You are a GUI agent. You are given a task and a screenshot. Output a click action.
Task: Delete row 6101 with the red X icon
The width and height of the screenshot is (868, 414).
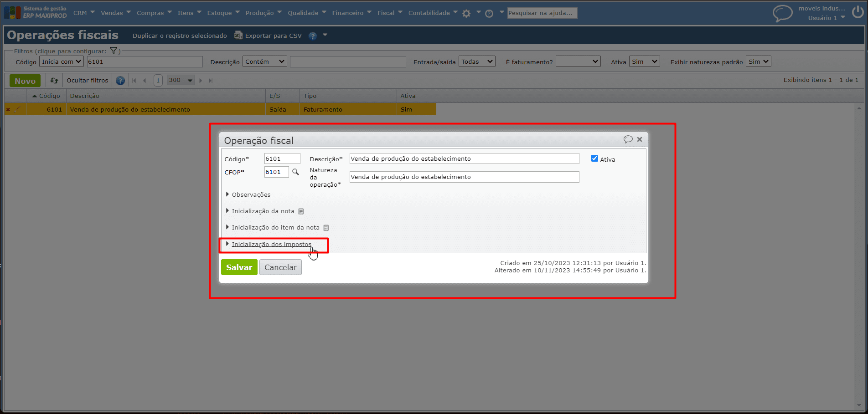click(x=8, y=109)
